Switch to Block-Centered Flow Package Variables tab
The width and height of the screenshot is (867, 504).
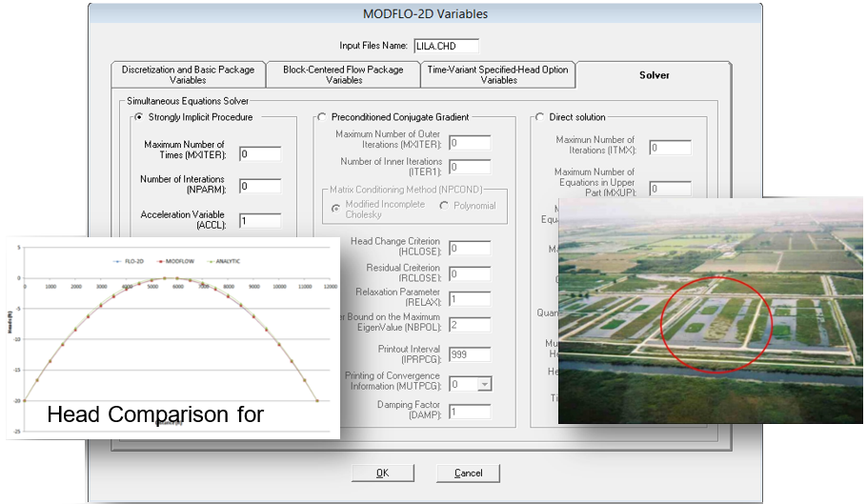click(x=343, y=75)
